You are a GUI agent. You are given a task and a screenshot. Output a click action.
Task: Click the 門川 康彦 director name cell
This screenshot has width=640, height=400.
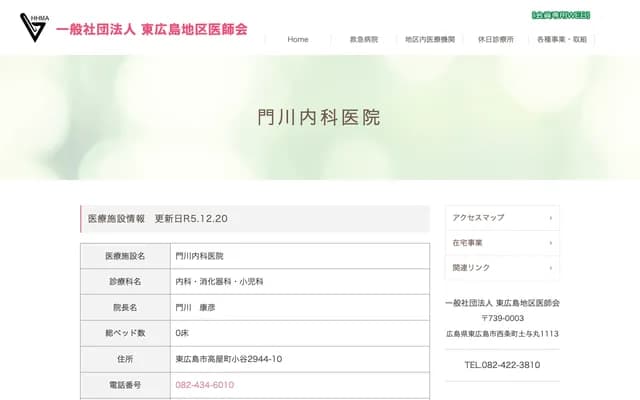(x=300, y=307)
